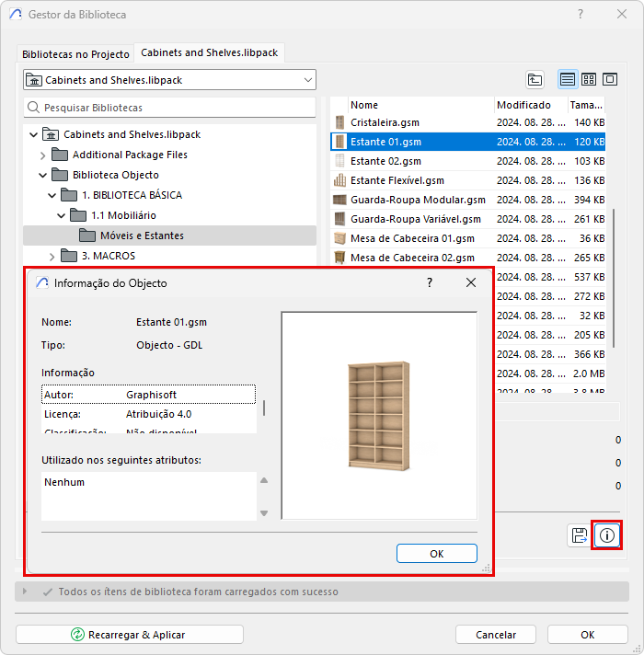Image resolution: width=644 pixels, height=655 pixels.
Task: Click Recarregar & Aplicar button
Action: coord(130,635)
